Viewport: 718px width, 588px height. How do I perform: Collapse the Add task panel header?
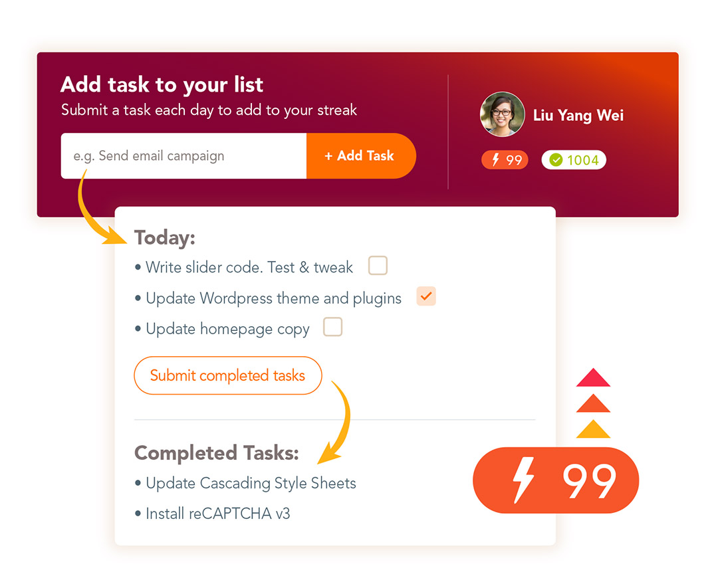click(x=162, y=84)
